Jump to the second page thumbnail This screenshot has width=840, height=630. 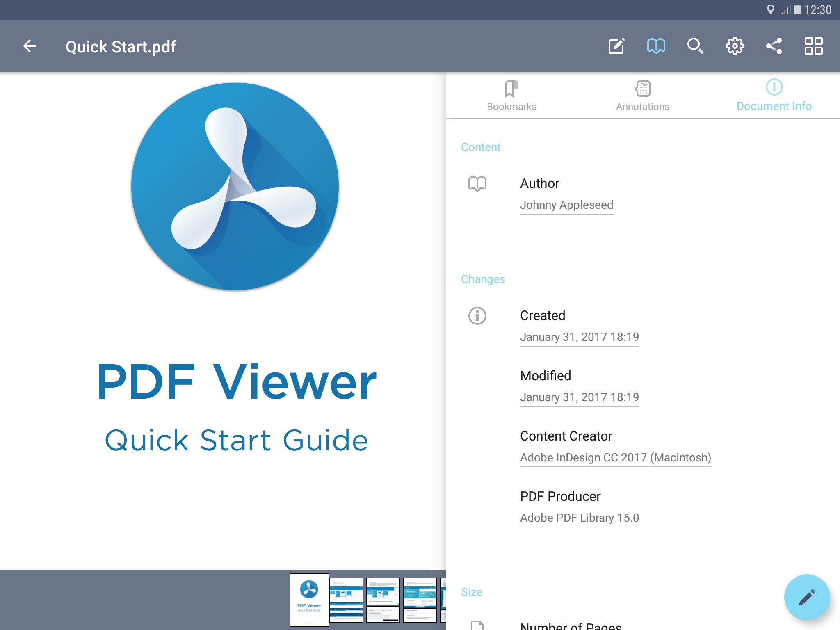click(346, 600)
